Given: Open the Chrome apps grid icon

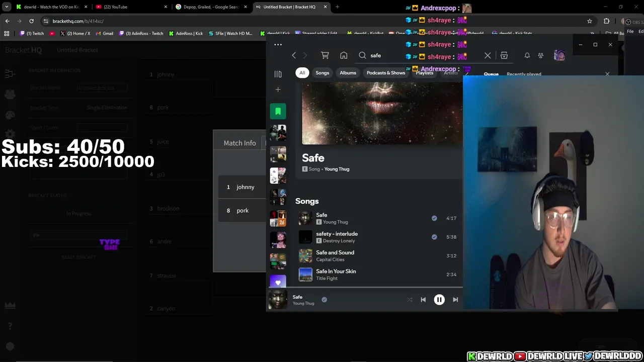Looking at the screenshot, I should point(7,33).
